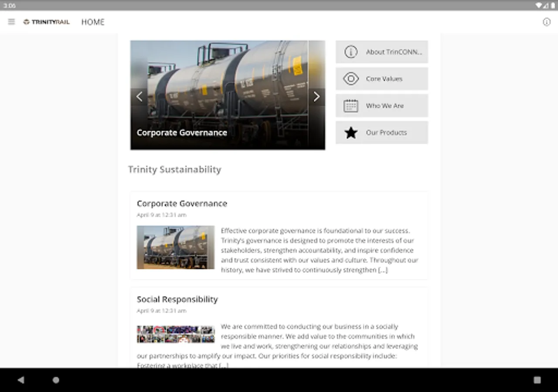Open the hamburger navigation menu

pyautogui.click(x=12, y=22)
